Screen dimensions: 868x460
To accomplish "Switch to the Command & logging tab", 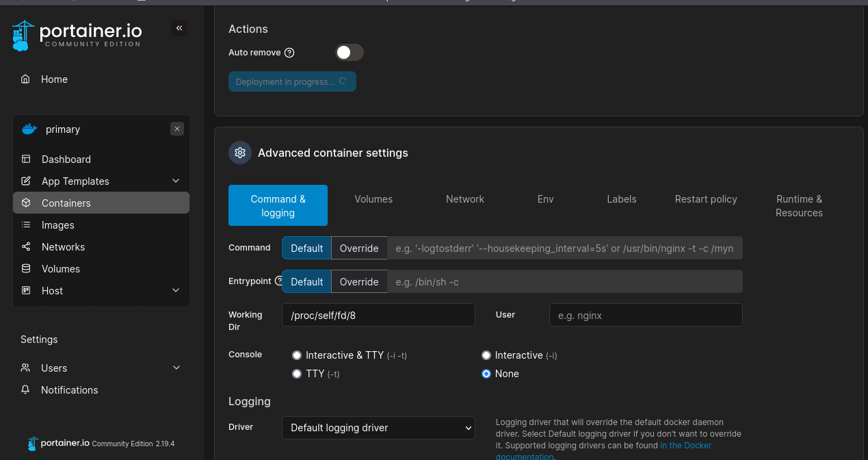I will click(278, 205).
